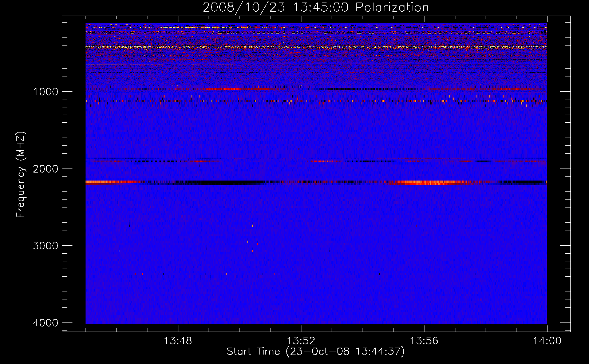Click the bright red-black band near 2200 MHz
The width and height of the screenshot is (589, 364).
pyautogui.click(x=316, y=183)
